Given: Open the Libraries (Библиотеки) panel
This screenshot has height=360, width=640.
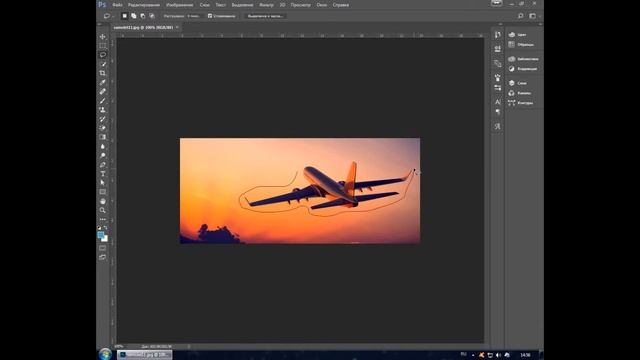Looking at the screenshot, I should click(523, 59).
